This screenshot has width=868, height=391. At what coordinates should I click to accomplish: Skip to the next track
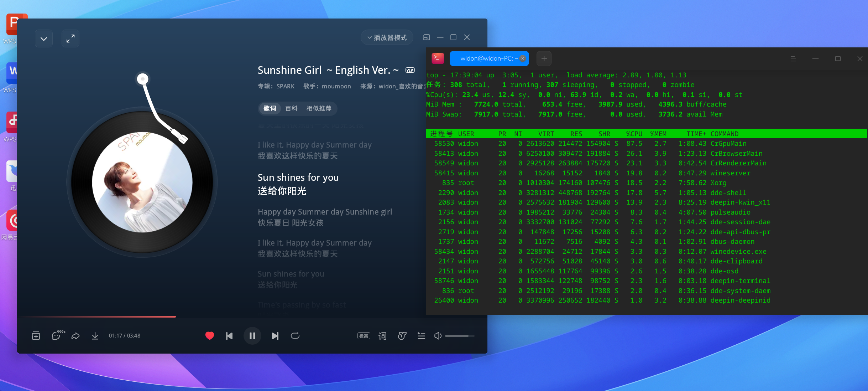275,336
